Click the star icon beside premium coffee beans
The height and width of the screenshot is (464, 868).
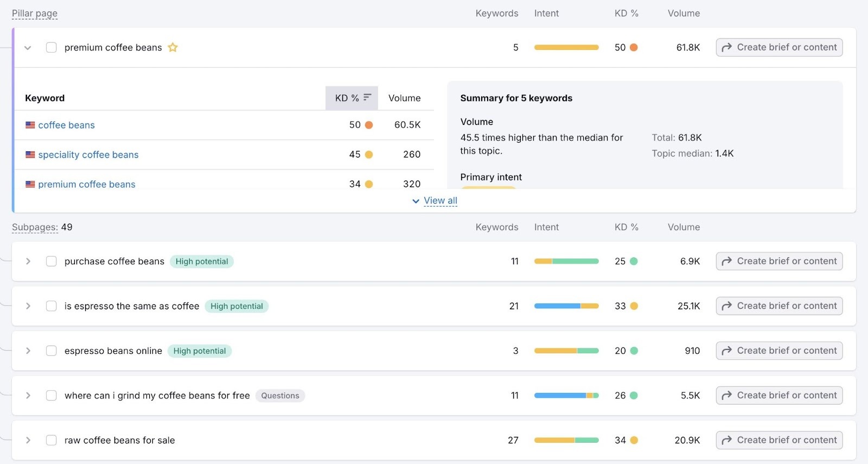point(173,47)
